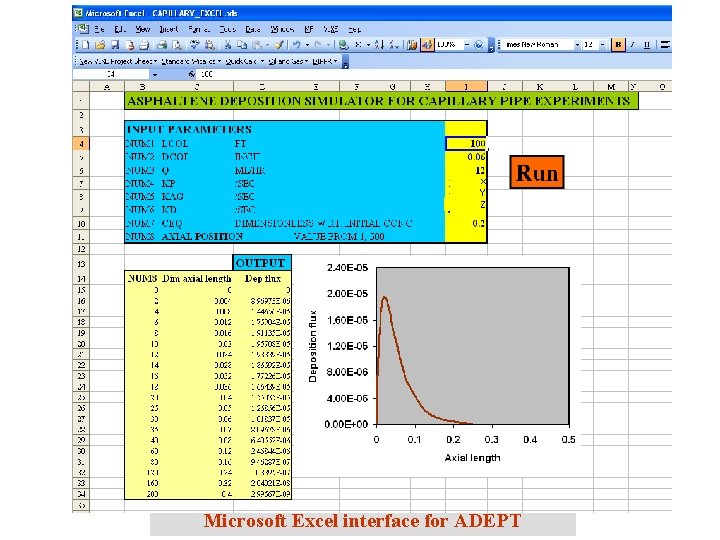Open the AutoSum functions dropdown arrow

(x=368, y=45)
